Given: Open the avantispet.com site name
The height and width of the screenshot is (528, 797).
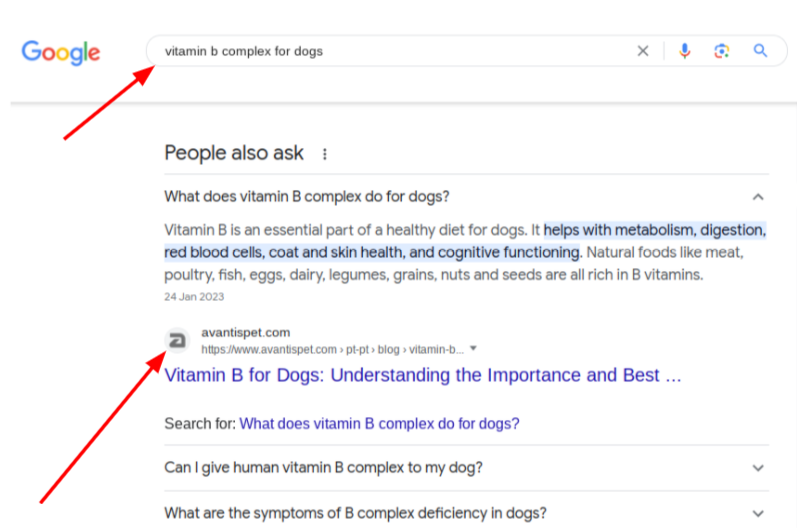Looking at the screenshot, I should pyautogui.click(x=246, y=332).
